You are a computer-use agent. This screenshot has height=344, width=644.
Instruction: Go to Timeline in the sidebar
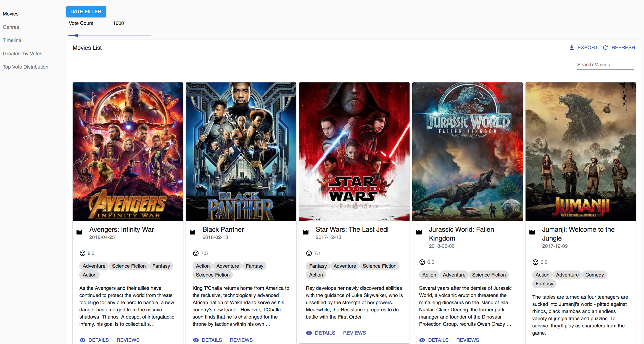[12, 40]
